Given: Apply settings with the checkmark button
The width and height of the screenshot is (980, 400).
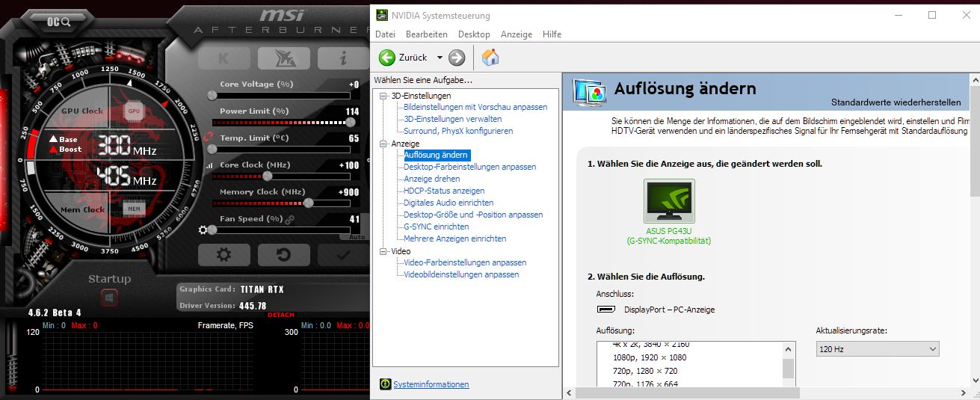Looking at the screenshot, I should (x=343, y=255).
